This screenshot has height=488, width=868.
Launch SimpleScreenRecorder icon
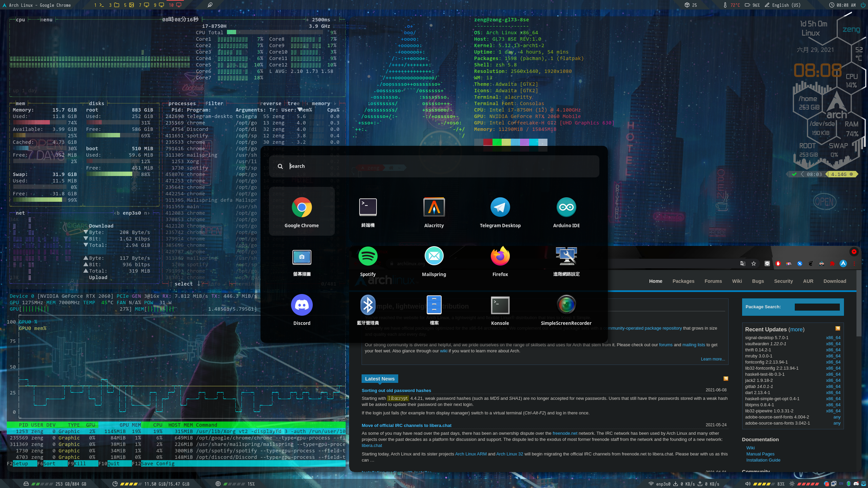[566, 305]
